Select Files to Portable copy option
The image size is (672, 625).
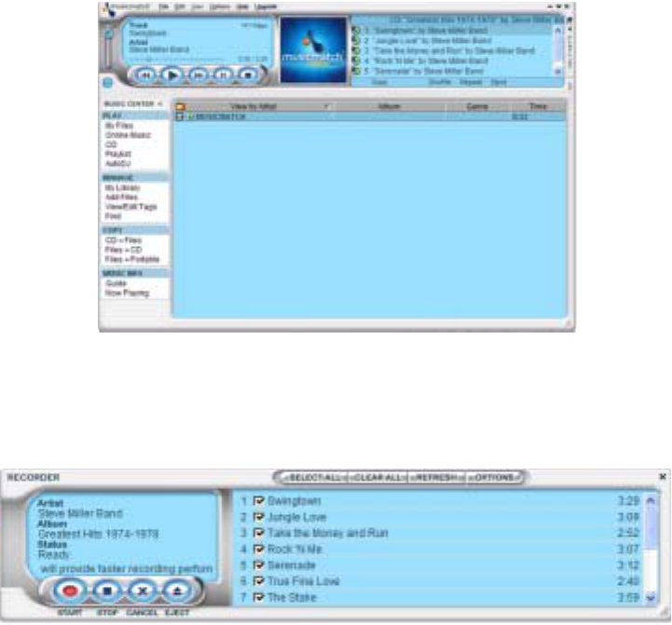(132, 259)
